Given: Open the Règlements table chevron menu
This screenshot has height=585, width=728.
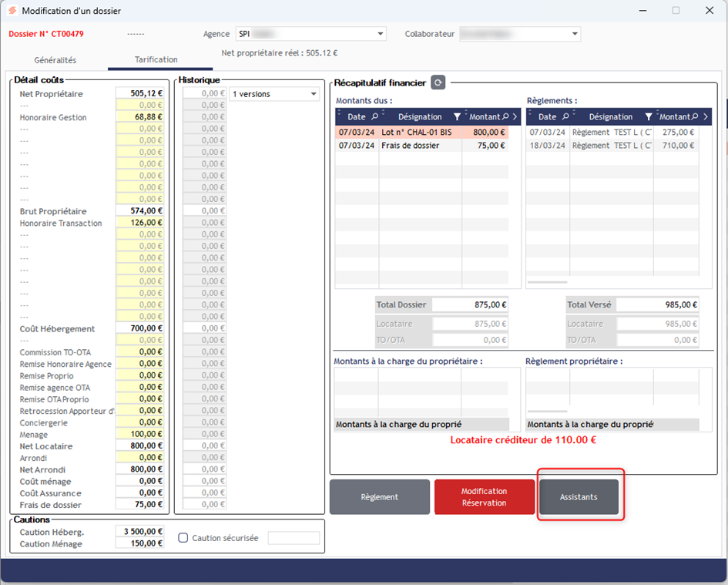Looking at the screenshot, I should [x=706, y=116].
